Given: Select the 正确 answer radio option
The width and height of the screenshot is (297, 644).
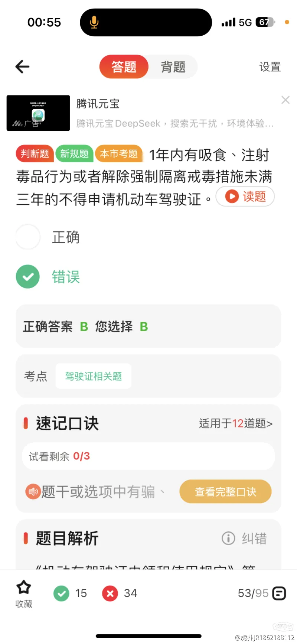Looking at the screenshot, I should pos(28,237).
